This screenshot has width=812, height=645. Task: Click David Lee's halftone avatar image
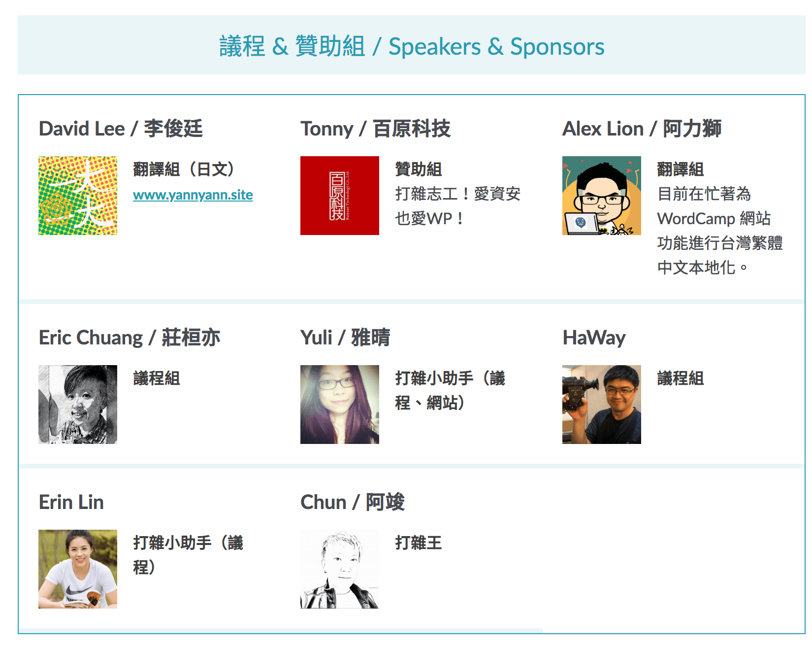pyautogui.click(x=78, y=196)
